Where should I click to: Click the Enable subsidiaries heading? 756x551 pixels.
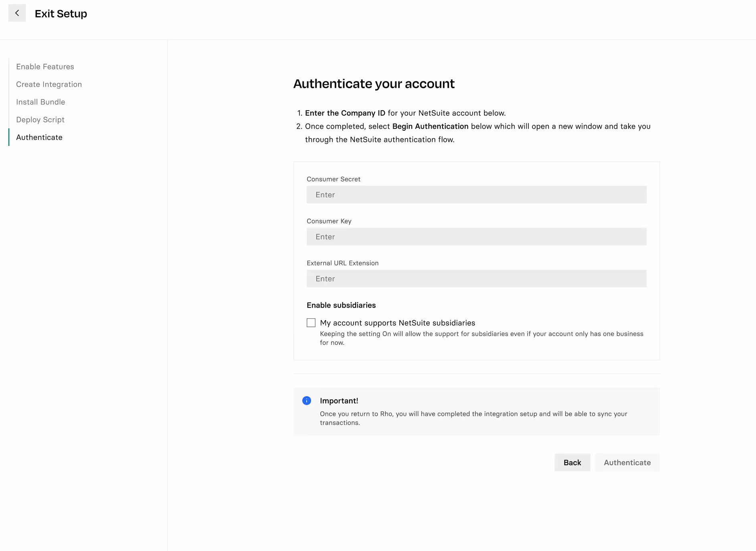pos(341,305)
